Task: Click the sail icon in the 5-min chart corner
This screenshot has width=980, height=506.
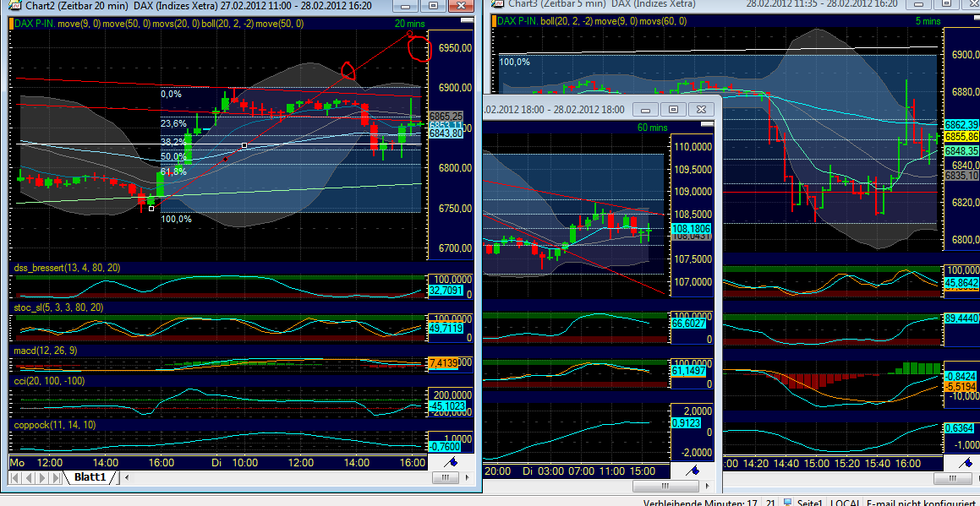Action: pos(964,462)
